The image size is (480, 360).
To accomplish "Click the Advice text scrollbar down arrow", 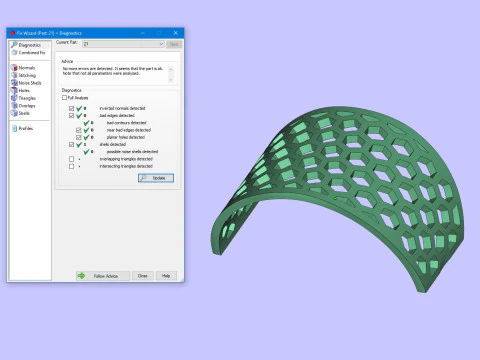I will point(171,80).
